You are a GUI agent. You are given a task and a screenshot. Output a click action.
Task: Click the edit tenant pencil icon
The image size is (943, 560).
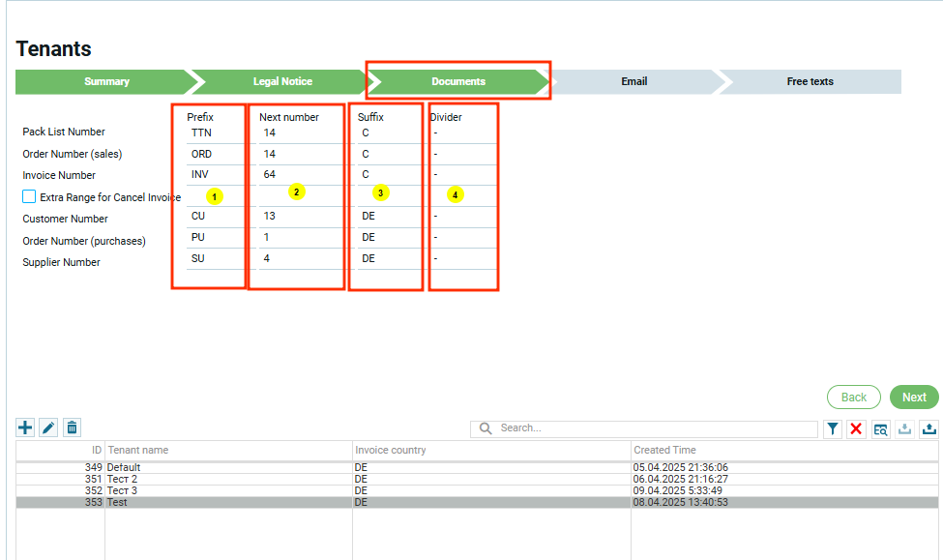click(x=48, y=427)
